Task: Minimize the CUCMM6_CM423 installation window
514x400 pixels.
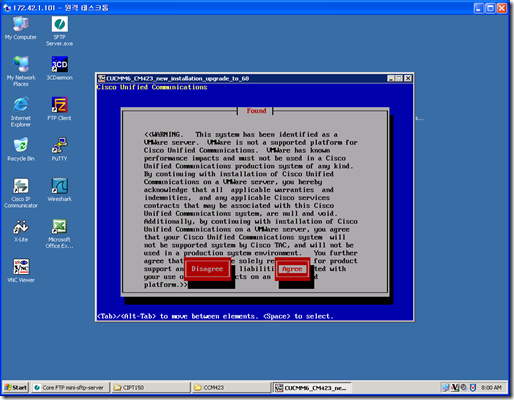Action: [391, 78]
